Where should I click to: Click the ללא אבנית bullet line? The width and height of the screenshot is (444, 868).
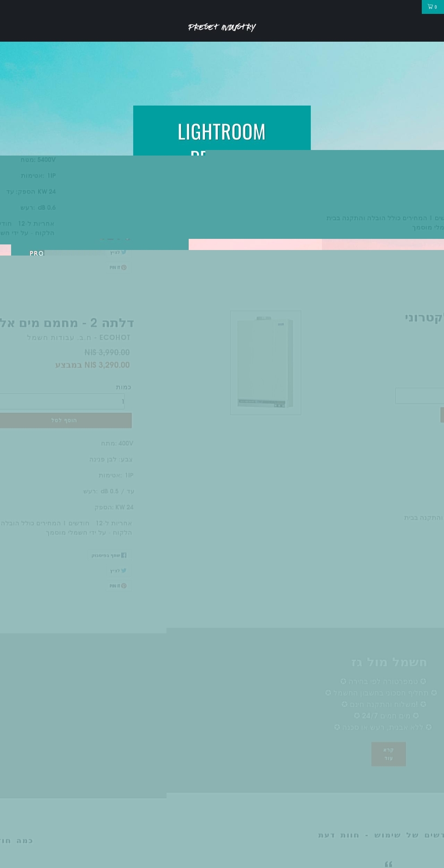coord(383,727)
